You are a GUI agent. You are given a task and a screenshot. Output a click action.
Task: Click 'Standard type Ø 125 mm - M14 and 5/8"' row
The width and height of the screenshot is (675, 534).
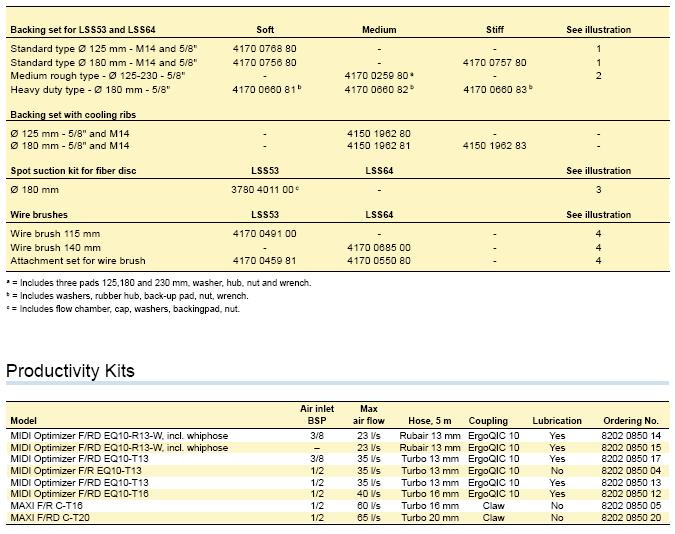coord(104,49)
